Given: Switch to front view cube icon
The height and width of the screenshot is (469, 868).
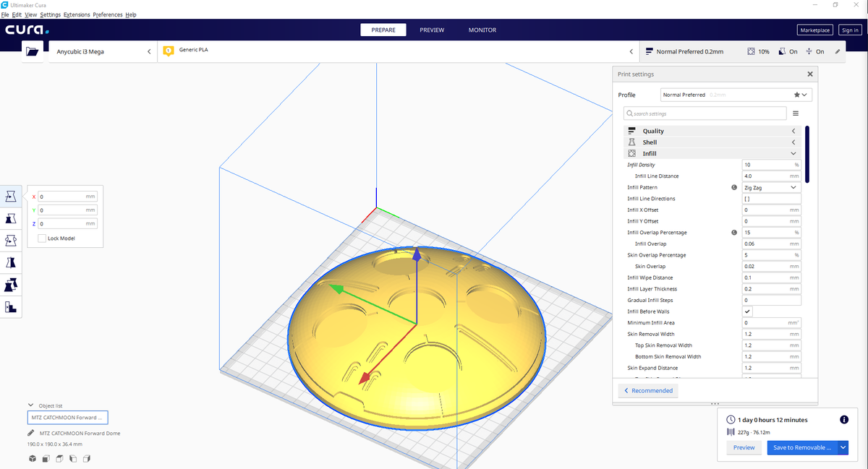Looking at the screenshot, I should (x=47, y=458).
